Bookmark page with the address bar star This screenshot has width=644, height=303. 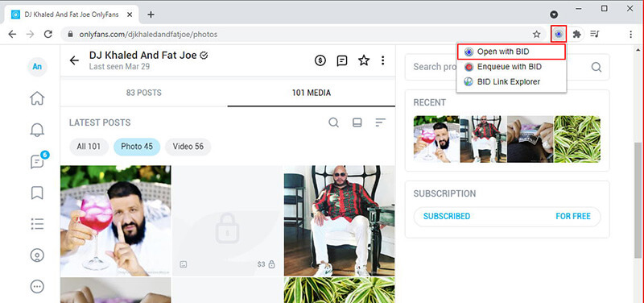click(536, 34)
